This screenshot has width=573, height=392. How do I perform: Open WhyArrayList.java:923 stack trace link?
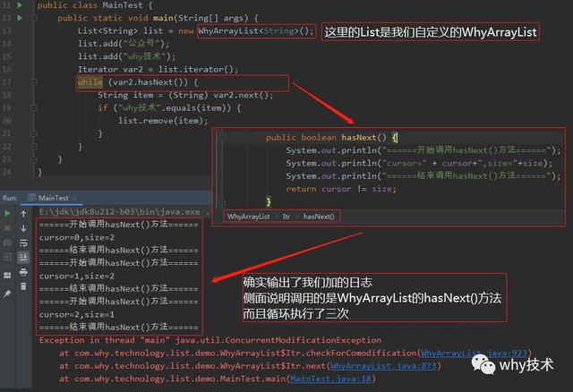[x=474, y=353]
